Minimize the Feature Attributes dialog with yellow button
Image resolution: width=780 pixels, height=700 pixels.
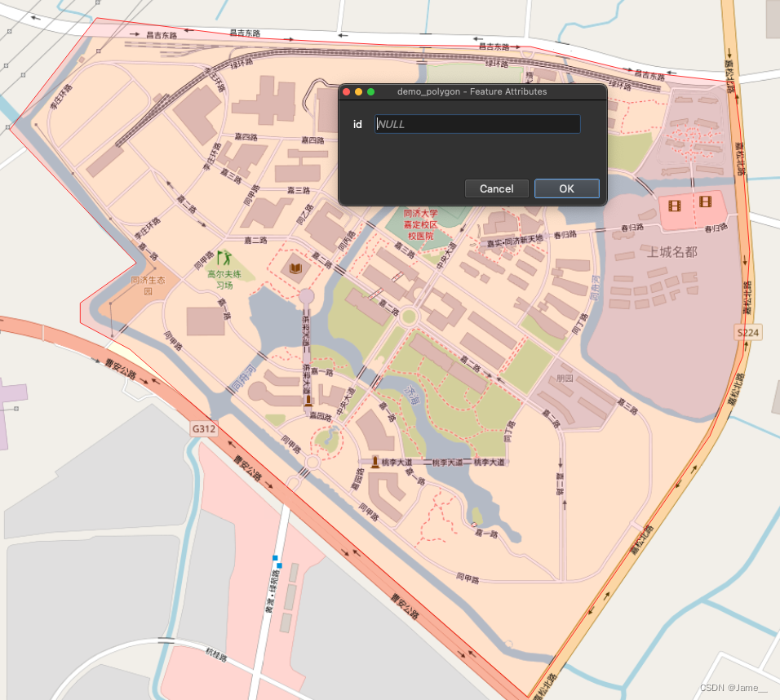[x=358, y=91]
